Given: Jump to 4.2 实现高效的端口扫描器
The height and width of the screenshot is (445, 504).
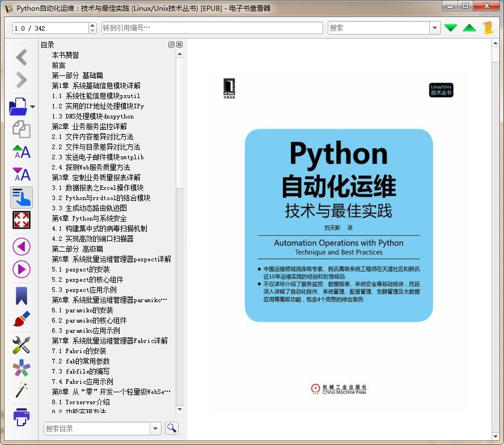Looking at the screenshot, I should pyautogui.click(x=92, y=239).
